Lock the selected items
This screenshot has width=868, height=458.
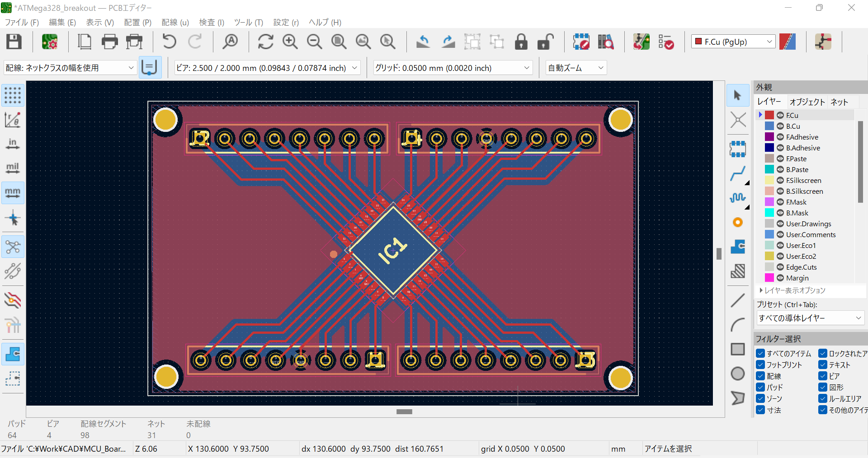521,42
